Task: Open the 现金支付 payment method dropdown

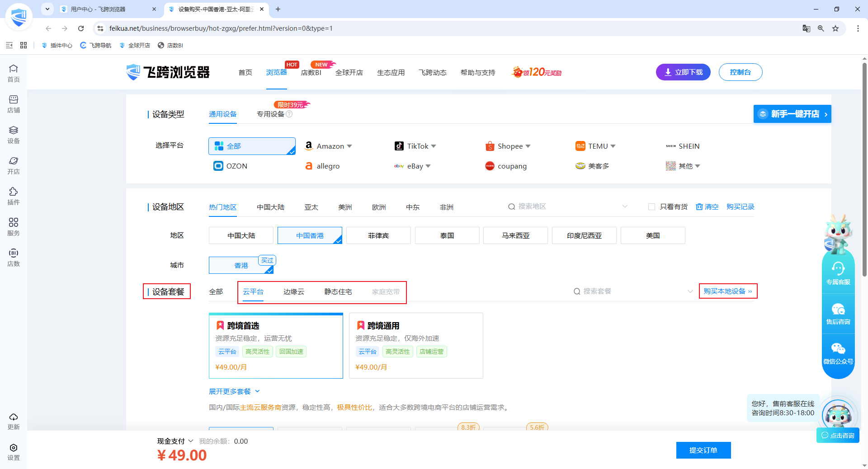Action: (x=175, y=441)
